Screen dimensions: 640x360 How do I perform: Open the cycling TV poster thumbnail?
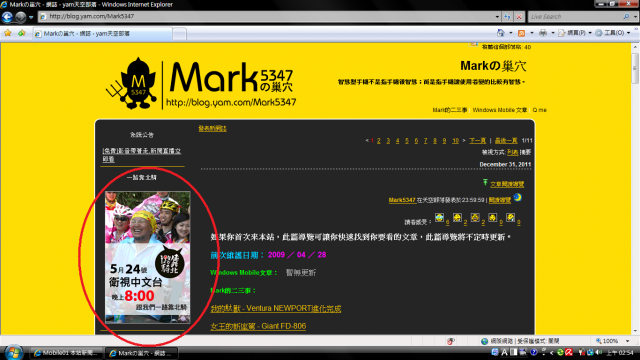(147, 257)
